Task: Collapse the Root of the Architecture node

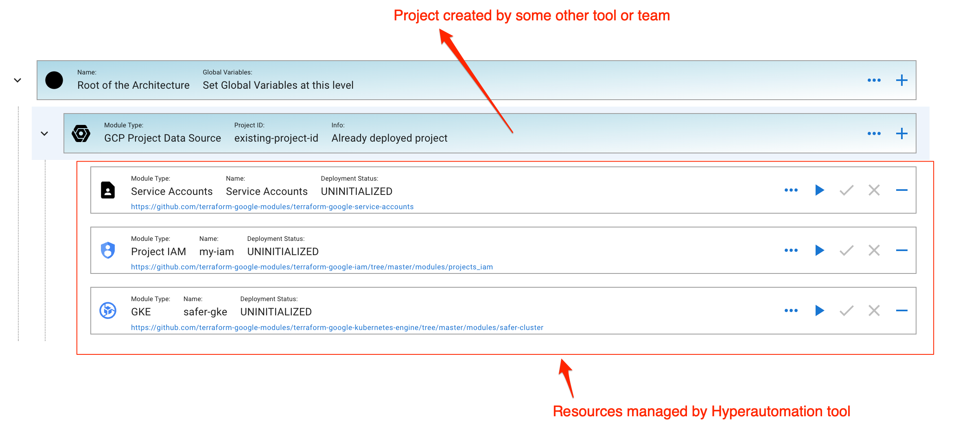Action: coord(17,80)
